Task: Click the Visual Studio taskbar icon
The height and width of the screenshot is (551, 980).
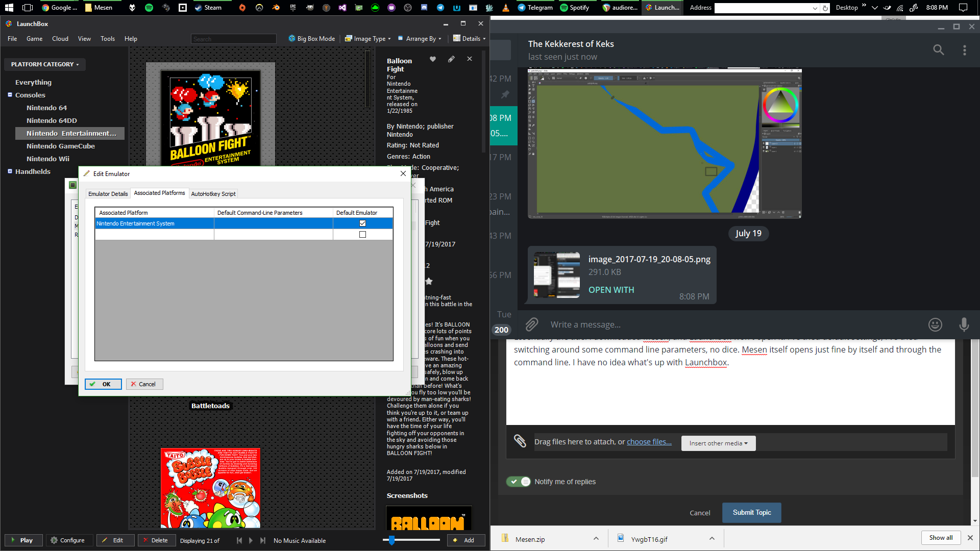Action: click(342, 8)
